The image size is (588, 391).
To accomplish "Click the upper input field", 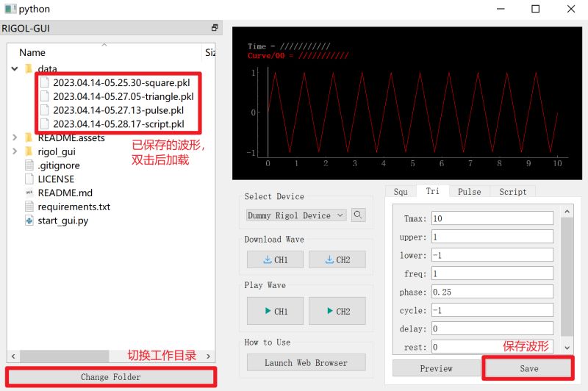I will pyautogui.click(x=492, y=237).
